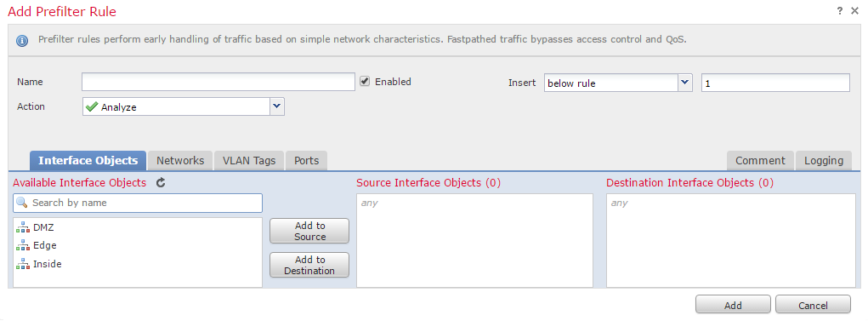
Task: Click the refresh icon beside Available Interface Objects
Action: click(x=161, y=182)
